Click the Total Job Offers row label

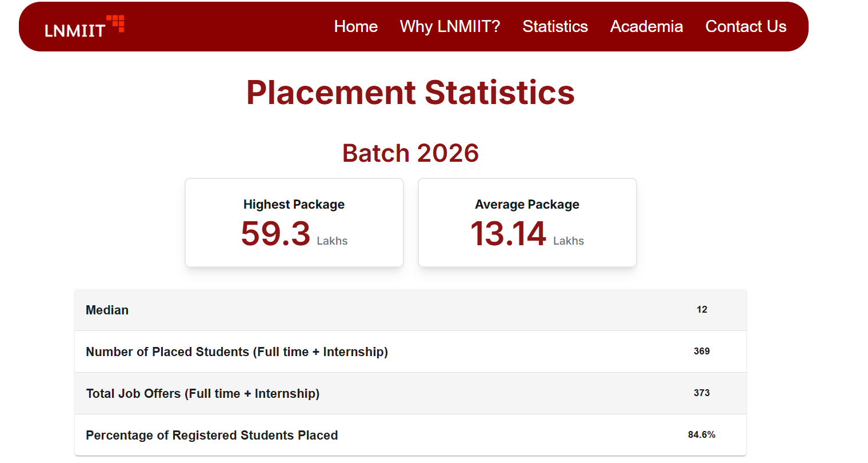(202, 393)
